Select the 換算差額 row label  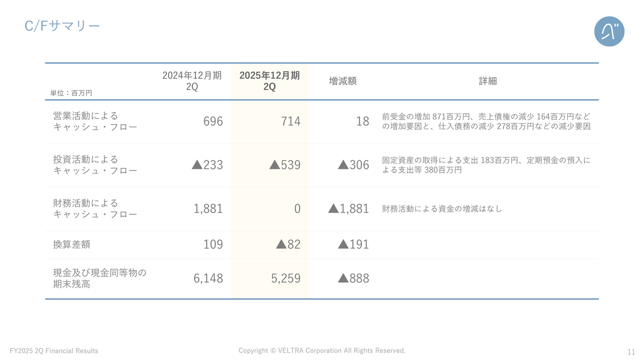72,244
